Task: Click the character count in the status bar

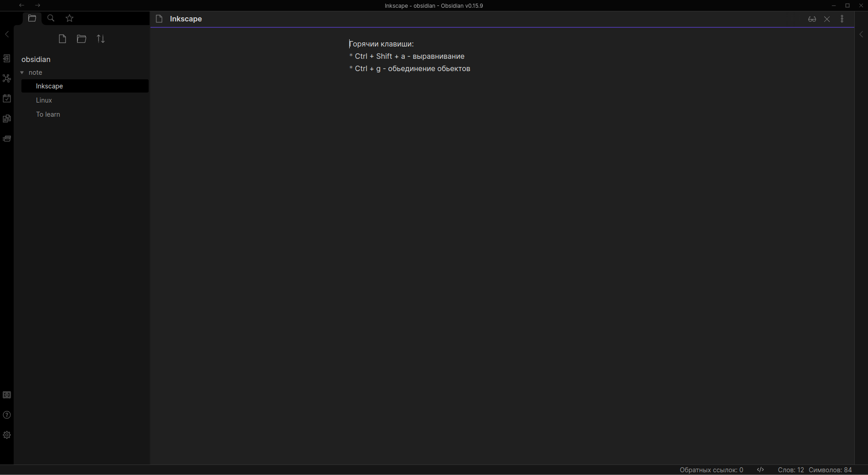Action: (830, 470)
